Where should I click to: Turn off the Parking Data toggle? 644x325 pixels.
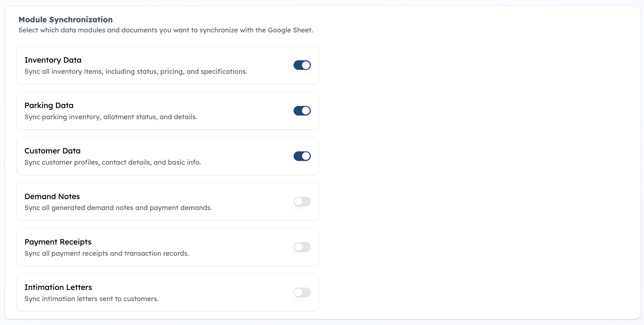[x=302, y=111]
